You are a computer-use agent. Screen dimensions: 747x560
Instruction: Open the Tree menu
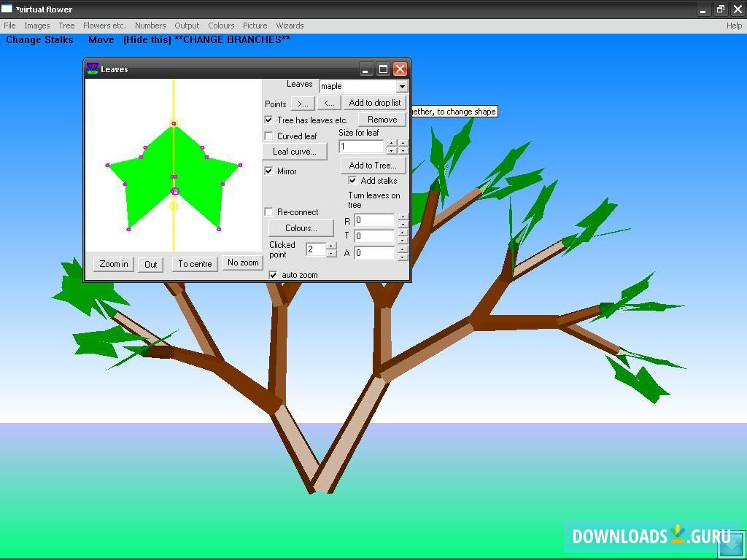(66, 26)
